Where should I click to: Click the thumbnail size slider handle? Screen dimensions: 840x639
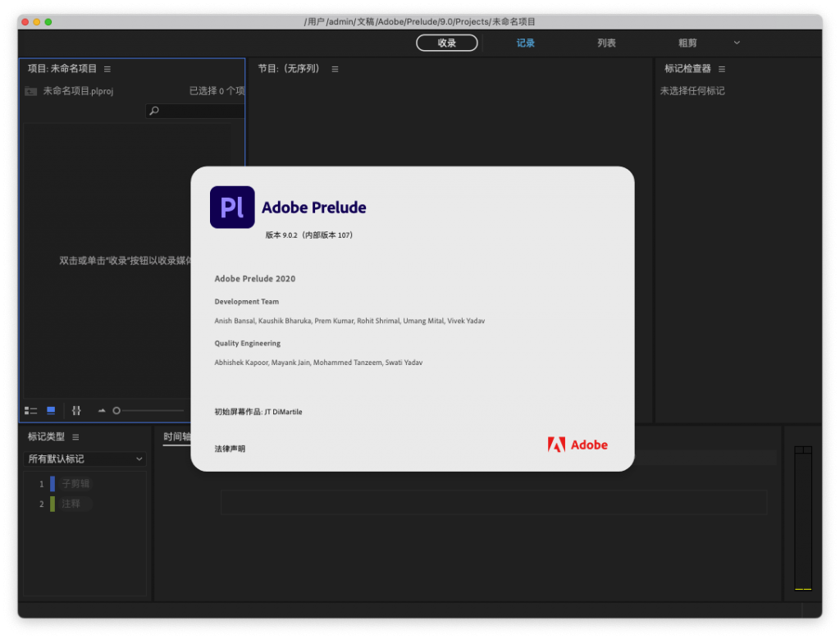[116, 411]
